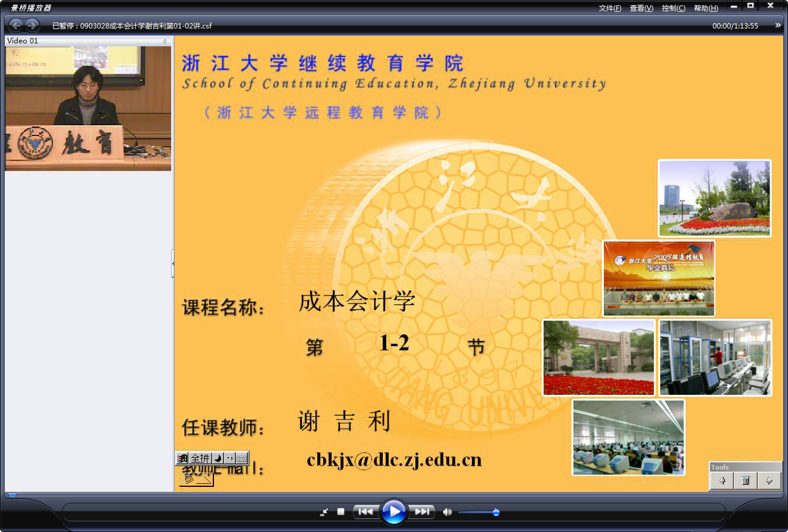Viewport: 788px width, 532px height.
Task: Click the Tools panel title bar
Action: 745,467
